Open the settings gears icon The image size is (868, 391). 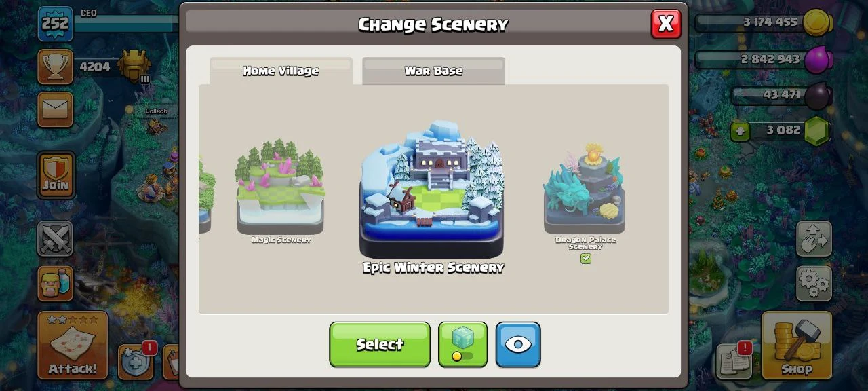tap(814, 283)
